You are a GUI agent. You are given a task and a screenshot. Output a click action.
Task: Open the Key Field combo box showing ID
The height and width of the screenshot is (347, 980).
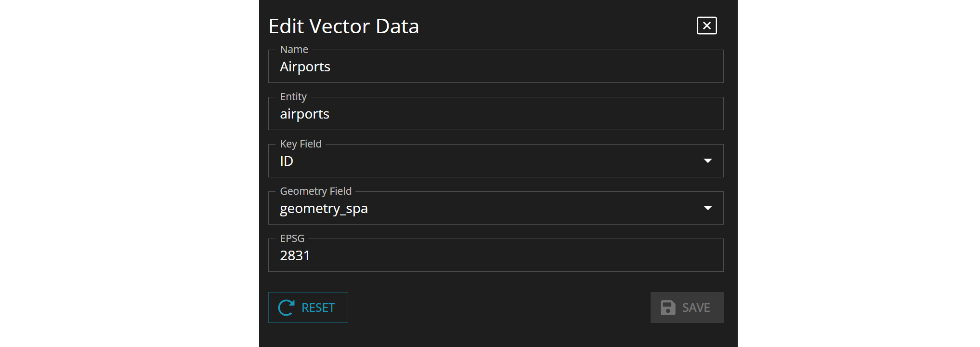486,161
